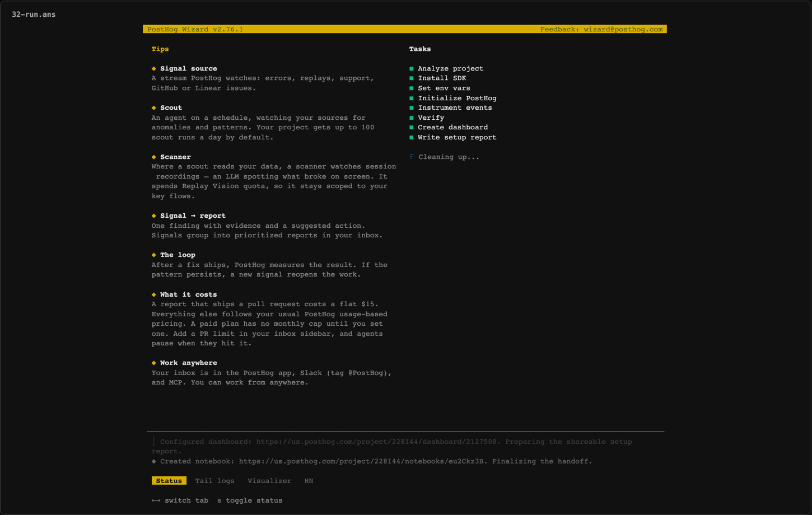The height and width of the screenshot is (515, 812).
Task: Click the diamond bullet beside Signal source
Action: click(x=154, y=68)
